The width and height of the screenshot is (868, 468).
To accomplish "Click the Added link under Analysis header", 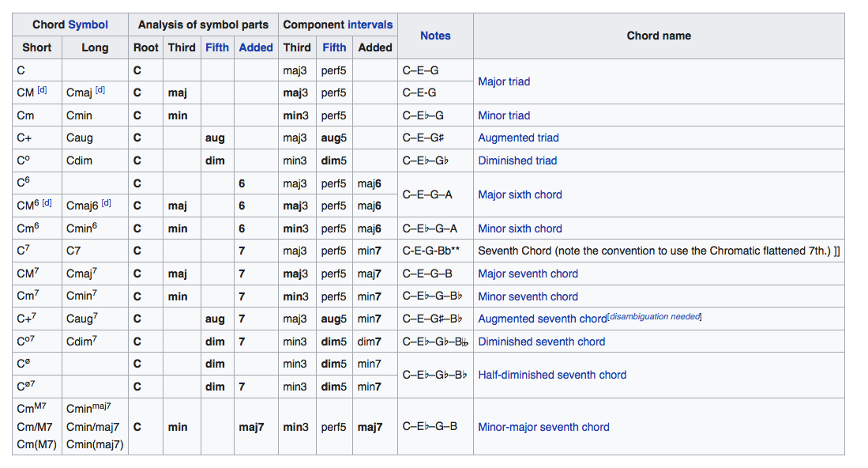I will tap(256, 47).
